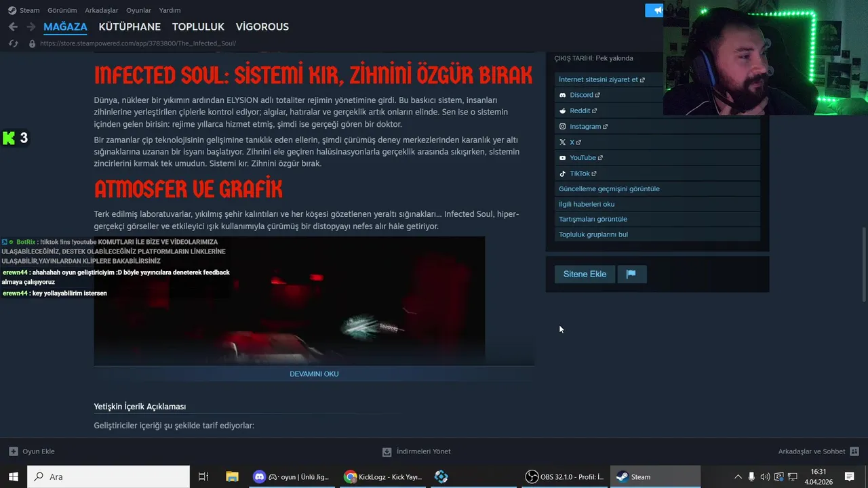Click the friends chat icon at bottom right
Image resolution: width=868 pixels, height=488 pixels.
(x=854, y=451)
